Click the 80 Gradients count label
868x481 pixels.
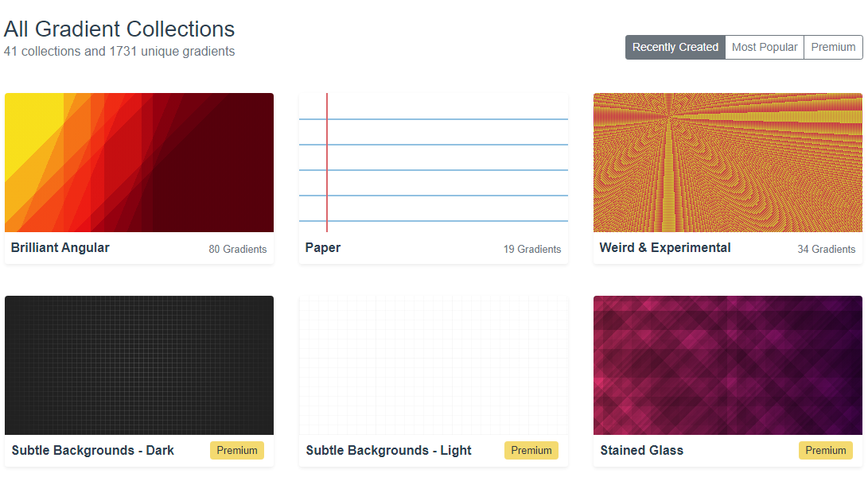238,249
